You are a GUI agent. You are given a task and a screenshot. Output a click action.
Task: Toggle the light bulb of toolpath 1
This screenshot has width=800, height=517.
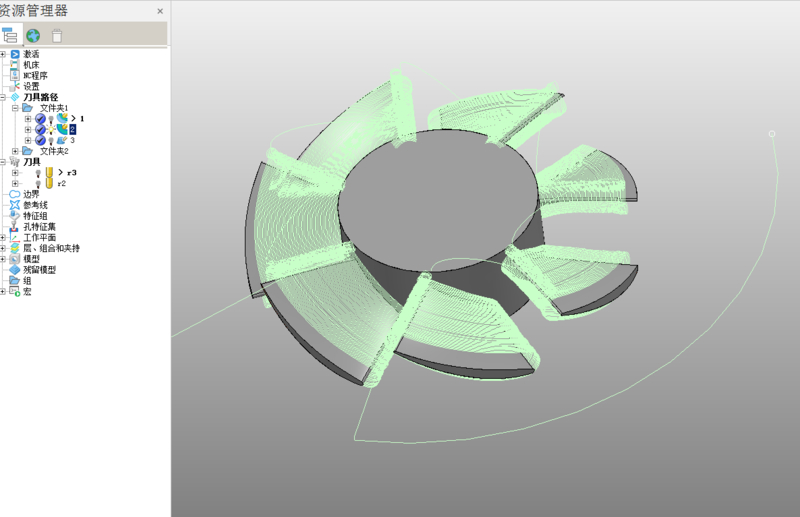point(51,119)
